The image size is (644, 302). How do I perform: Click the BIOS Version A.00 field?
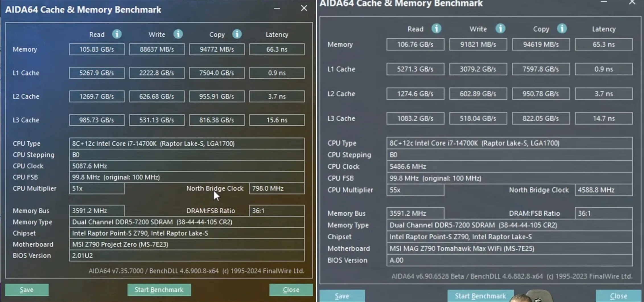point(509,260)
